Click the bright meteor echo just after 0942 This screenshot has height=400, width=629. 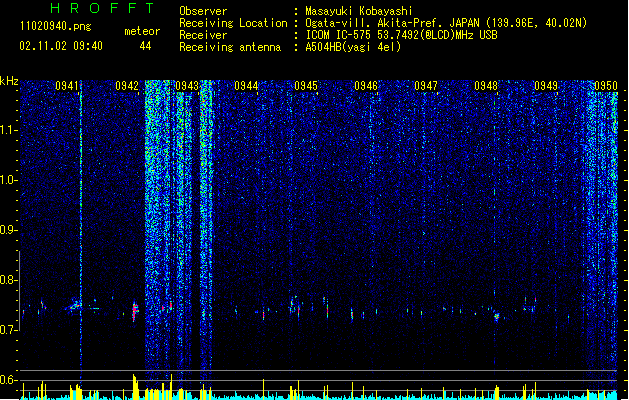(x=135, y=311)
